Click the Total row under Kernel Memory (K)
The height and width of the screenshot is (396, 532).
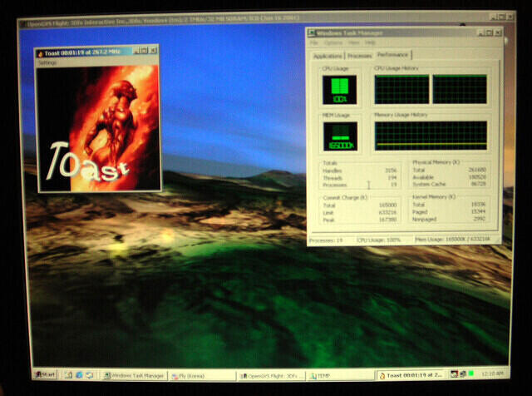449,205
